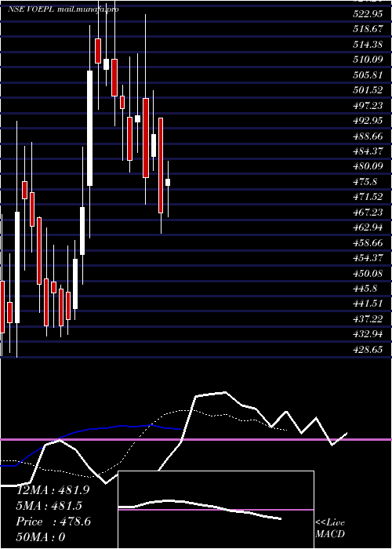
Task: Select the last white candle near 475.8
Action: [x=168, y=183]
